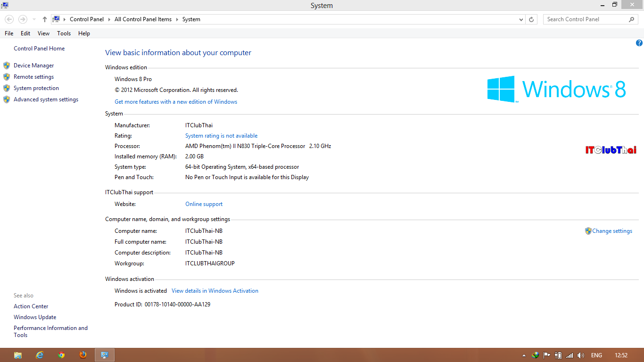Click the battery power tray icon
644x362 pixels.
(558, 355)
